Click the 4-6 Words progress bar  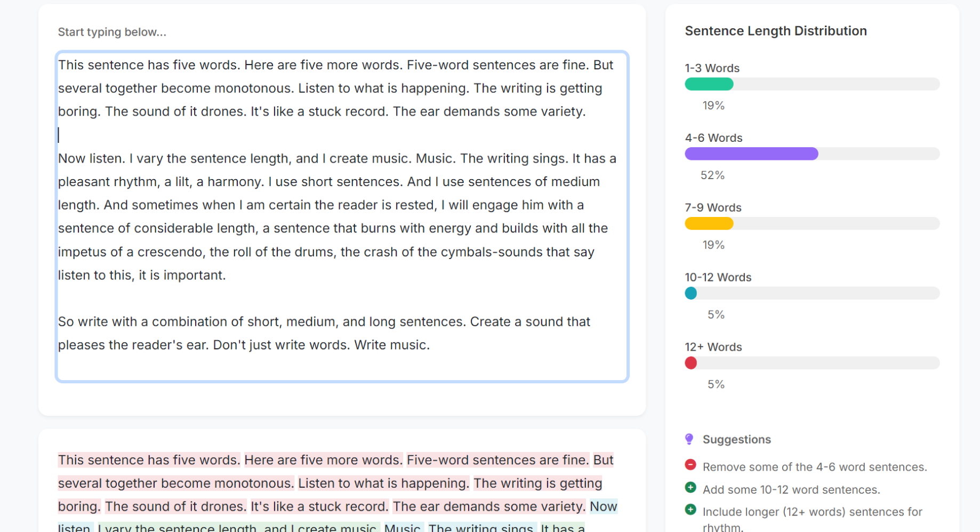(x=812, y=154)
